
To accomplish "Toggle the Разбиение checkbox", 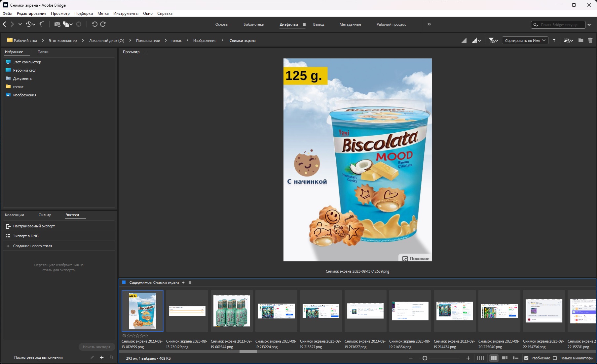I will tap(526, 358).
